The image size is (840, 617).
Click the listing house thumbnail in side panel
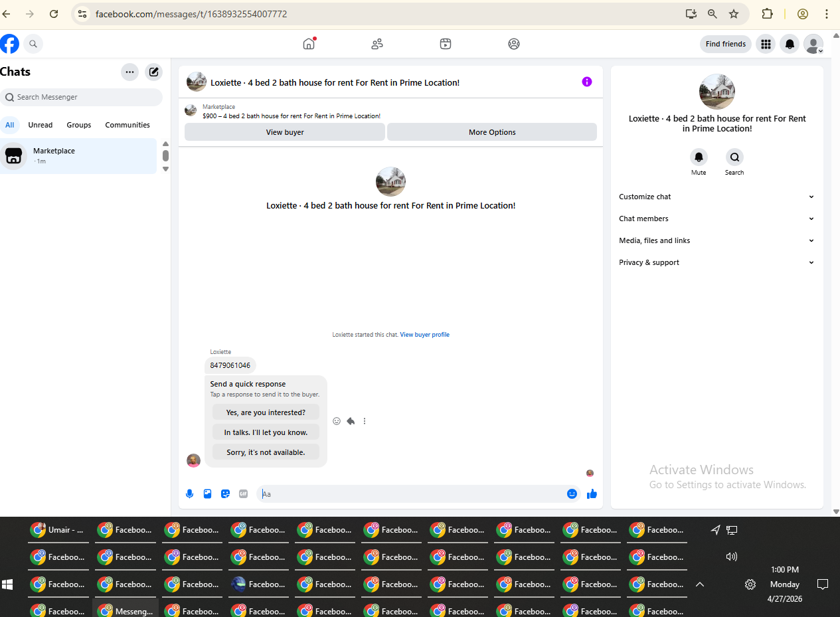click(x=717, y=92)
